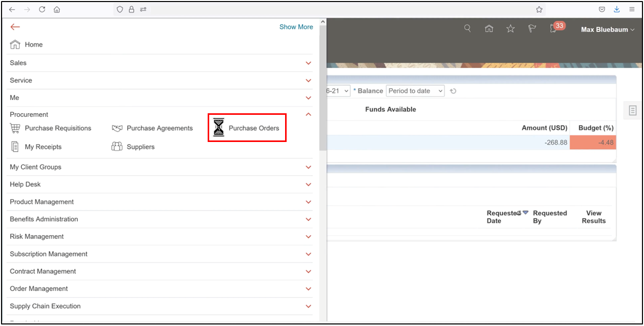Click the Show More link
The width and height of the screenshot is (644, 326).
[x=296, y=27]
